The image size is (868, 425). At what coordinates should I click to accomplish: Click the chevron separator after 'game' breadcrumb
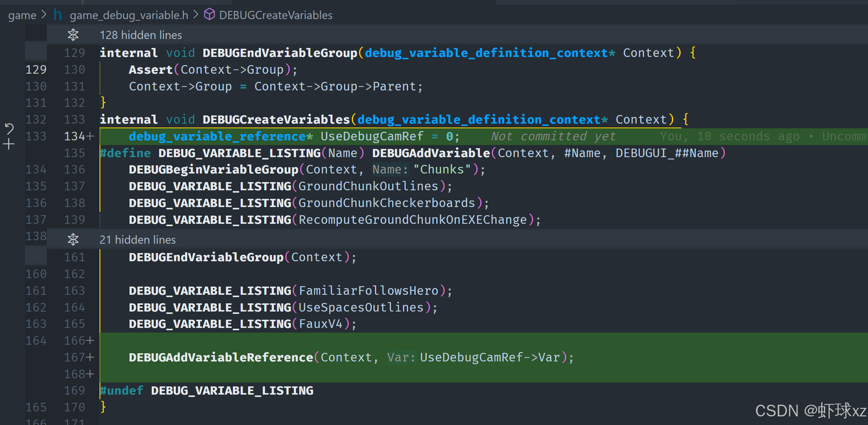(x=44, y=15)
